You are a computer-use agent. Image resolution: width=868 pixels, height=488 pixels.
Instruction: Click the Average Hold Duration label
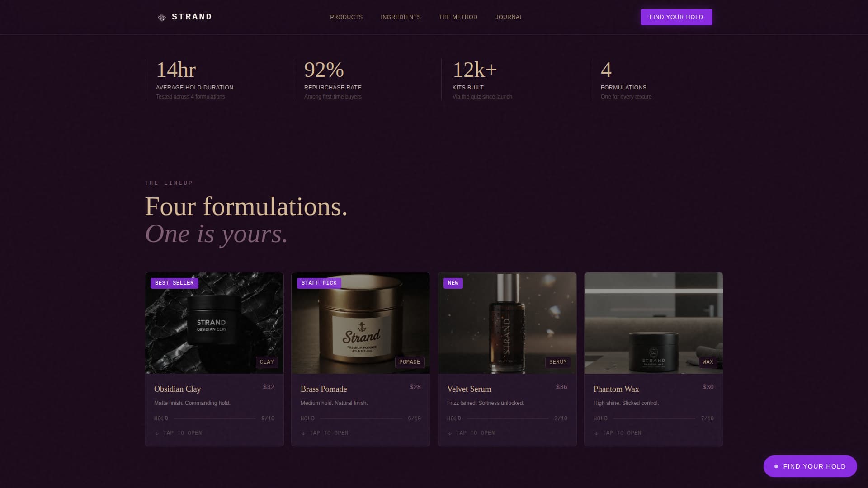pyautogui.click(x=194, y=88)
